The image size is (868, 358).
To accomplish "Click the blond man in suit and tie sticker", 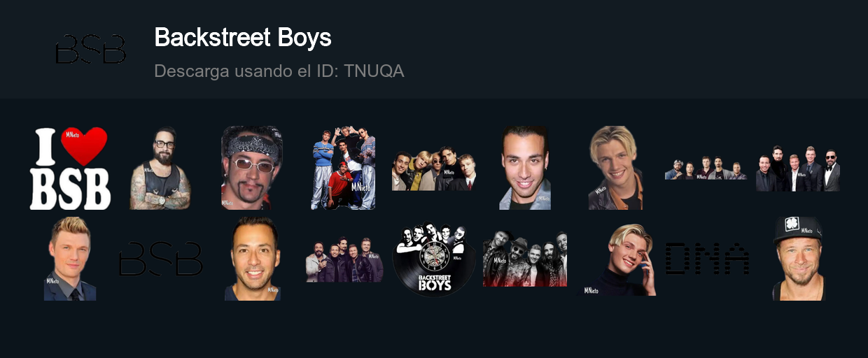I will 70,259.
